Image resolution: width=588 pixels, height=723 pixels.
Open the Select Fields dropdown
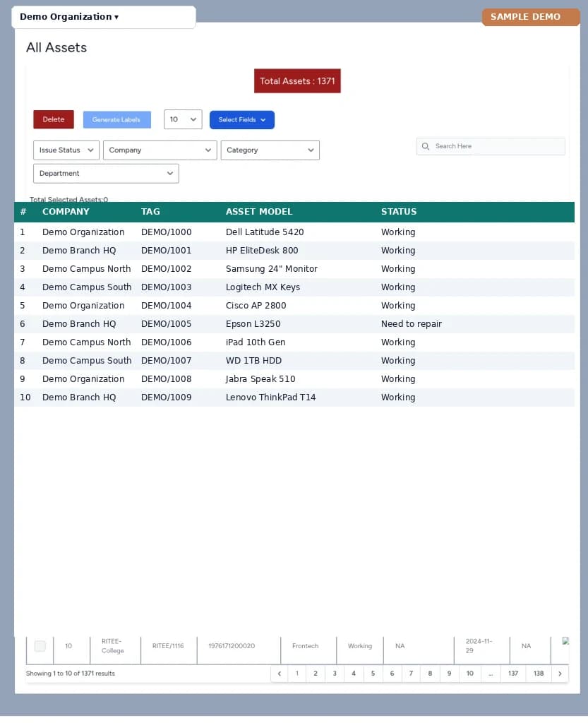242,120
